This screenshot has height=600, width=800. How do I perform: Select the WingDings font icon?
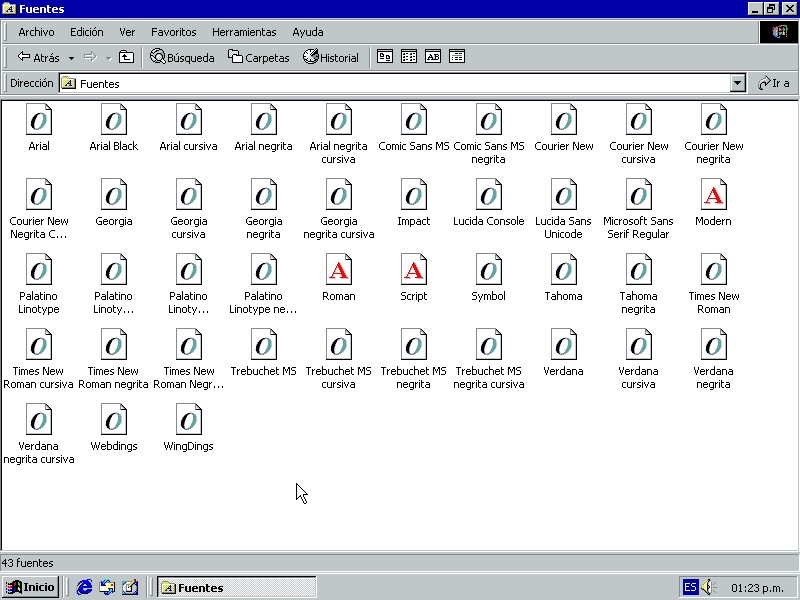pos(189,419)
